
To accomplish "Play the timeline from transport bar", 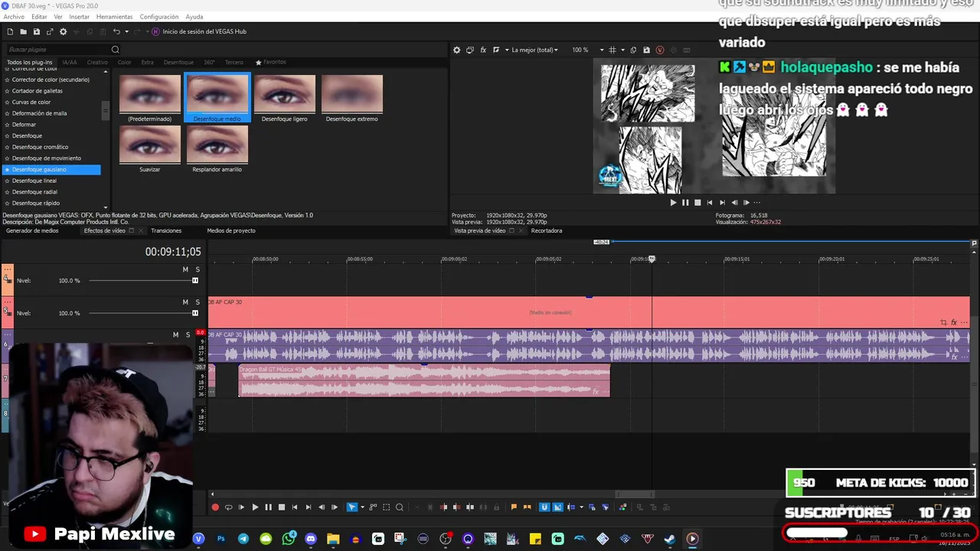I will click(255, 507).
